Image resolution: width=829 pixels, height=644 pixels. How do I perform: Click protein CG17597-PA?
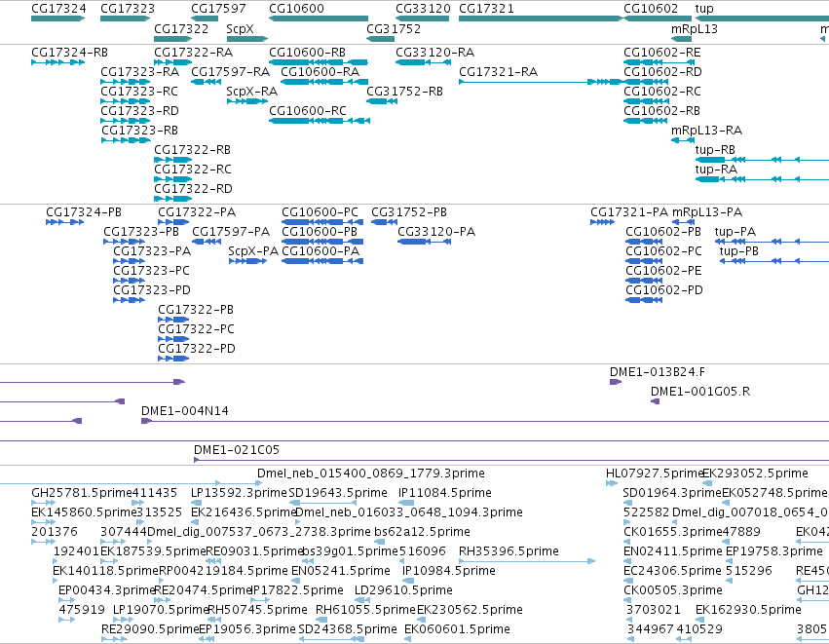pyautogui.click(x=207, y=242)
